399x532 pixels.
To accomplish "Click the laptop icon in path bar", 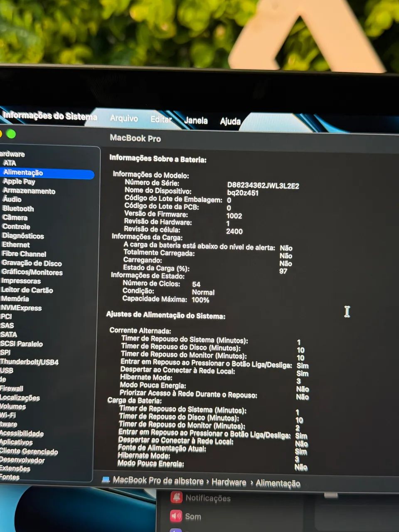I will [x=106, y=480].
